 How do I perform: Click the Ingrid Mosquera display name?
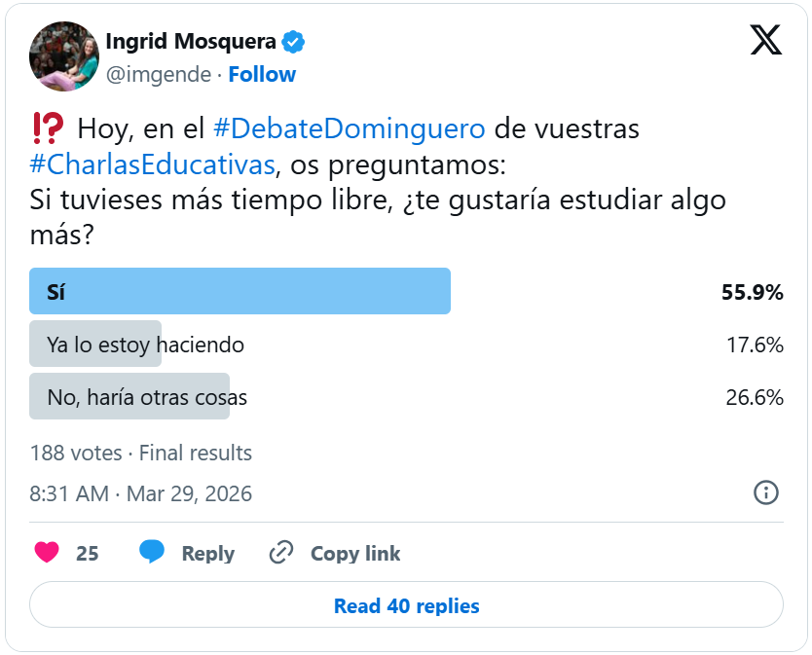pos(190,42)
